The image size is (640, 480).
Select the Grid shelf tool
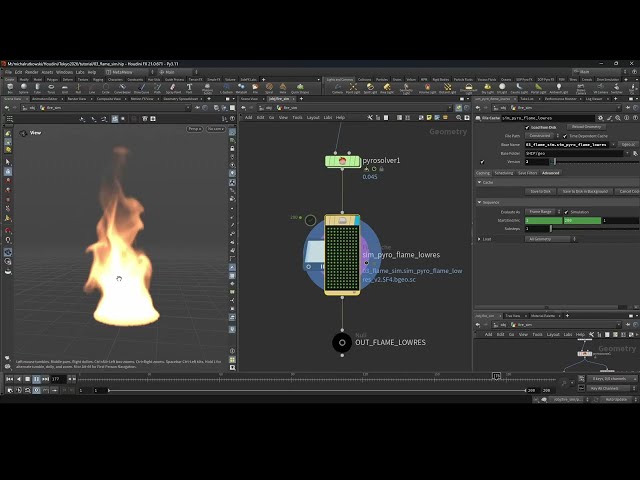tap(64, 88)
